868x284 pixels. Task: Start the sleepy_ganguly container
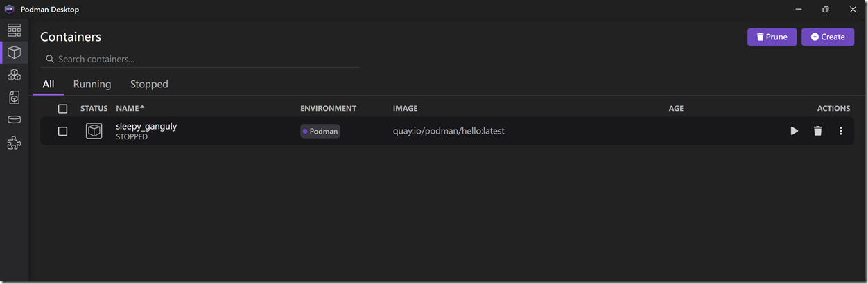(795, 131)
